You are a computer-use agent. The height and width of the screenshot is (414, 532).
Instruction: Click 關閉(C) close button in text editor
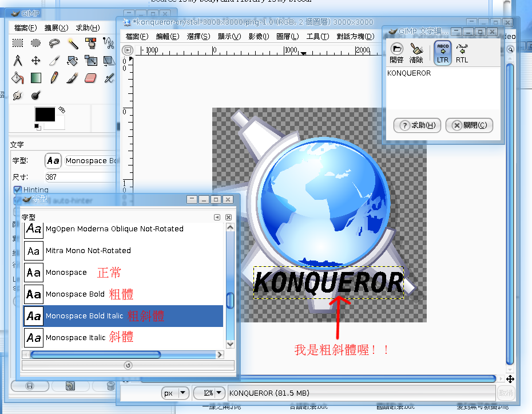(x=469, y=125)
